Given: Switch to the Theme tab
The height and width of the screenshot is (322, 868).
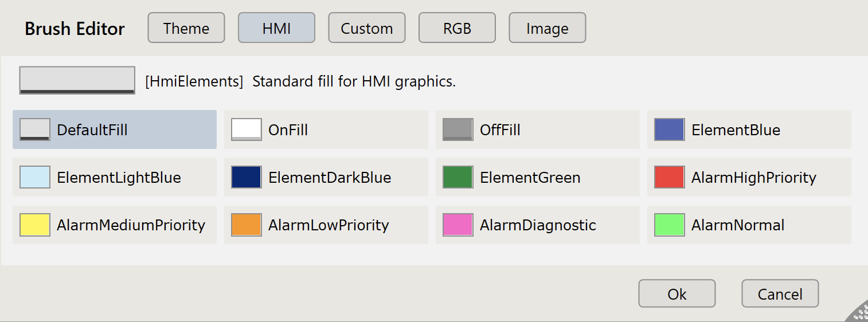Looking at the screenshot, I should click(186, 28).
